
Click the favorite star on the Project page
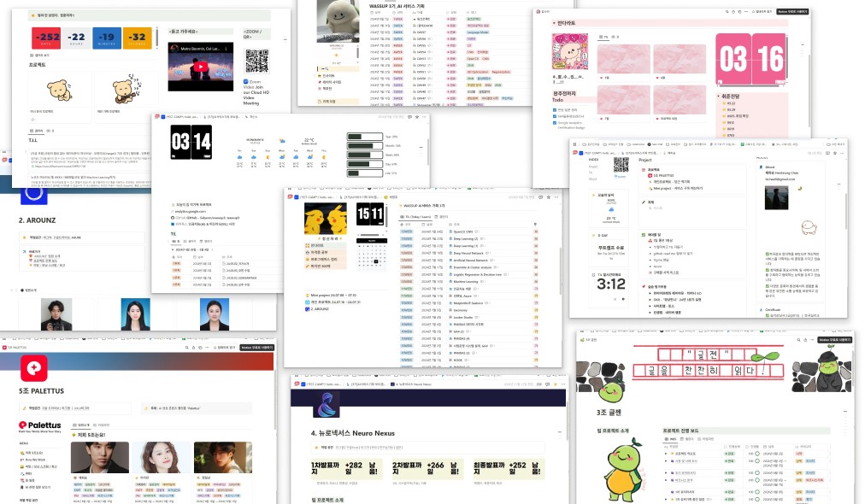[x=835, y=153]
